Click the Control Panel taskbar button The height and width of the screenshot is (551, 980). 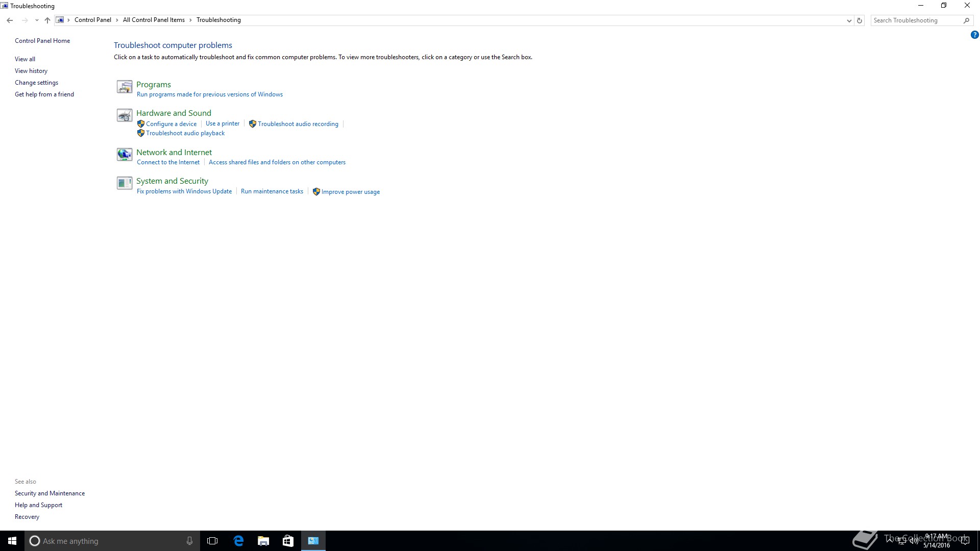(x=313, y=541)
